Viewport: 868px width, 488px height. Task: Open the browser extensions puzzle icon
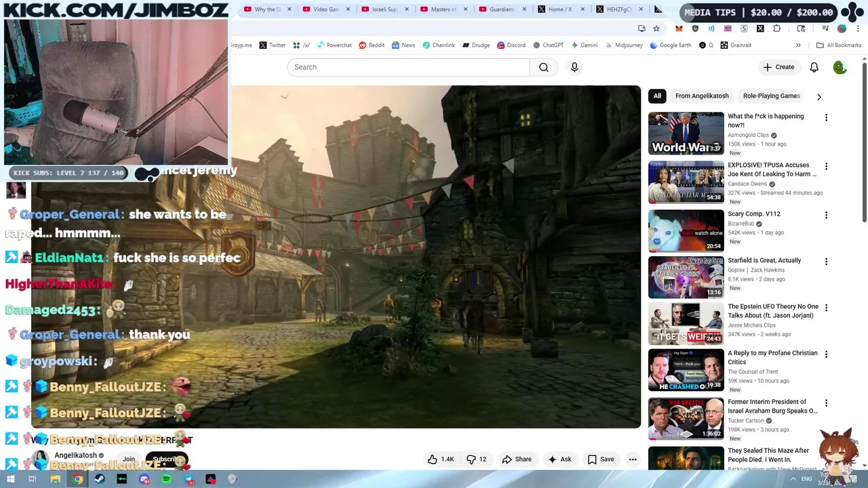click(777, 28)
